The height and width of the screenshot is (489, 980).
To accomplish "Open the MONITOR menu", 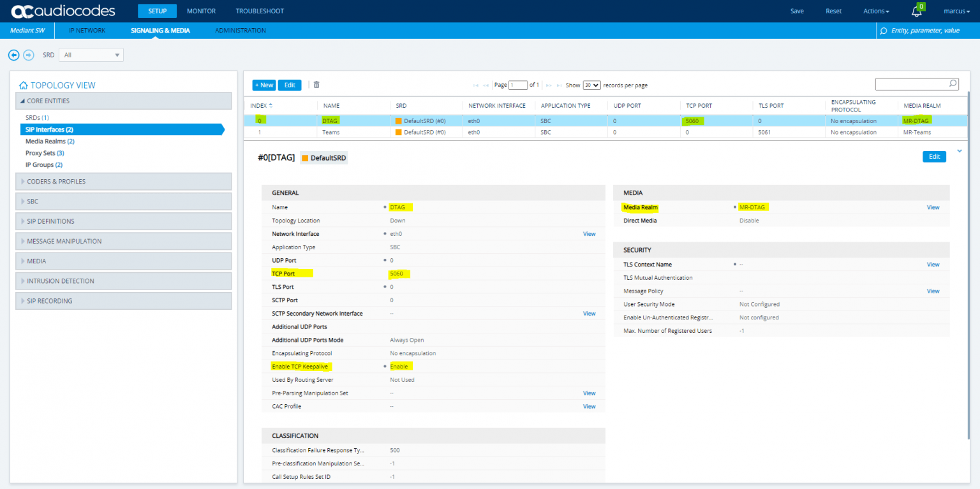I will [201, 11].
